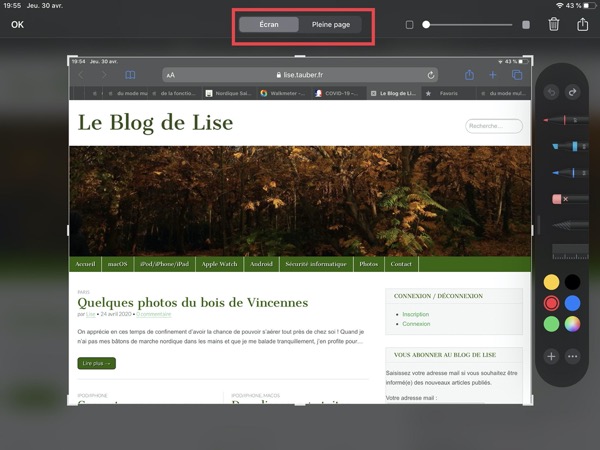Open the more options ellipsis menu
The width and height of the screenshot is (600, 450).
tap(573, 356)
